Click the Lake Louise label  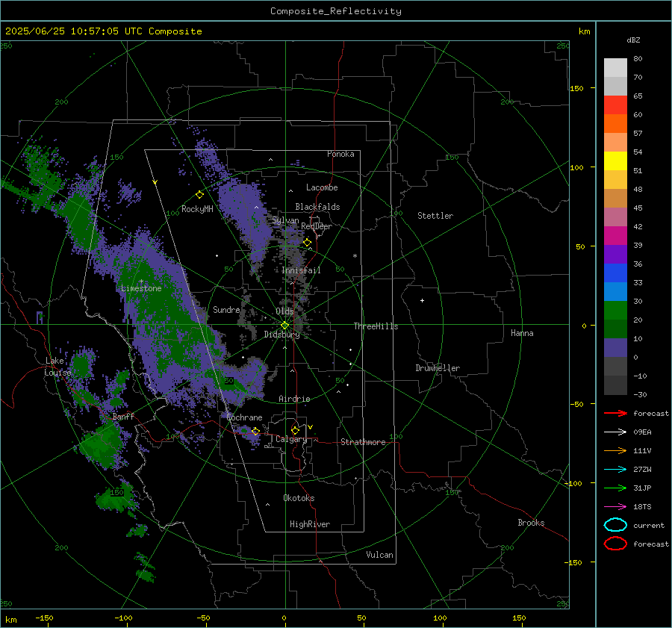(x=57, y=367)
